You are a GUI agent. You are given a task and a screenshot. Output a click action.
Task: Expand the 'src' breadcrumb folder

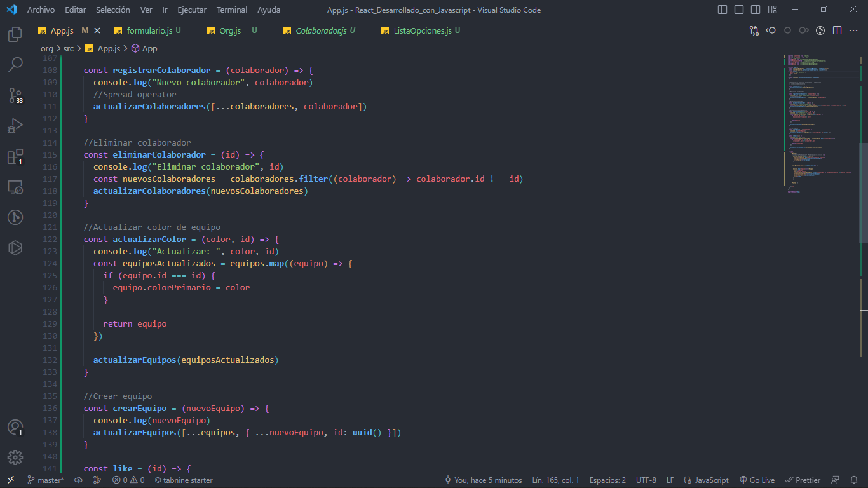[69, 48]
